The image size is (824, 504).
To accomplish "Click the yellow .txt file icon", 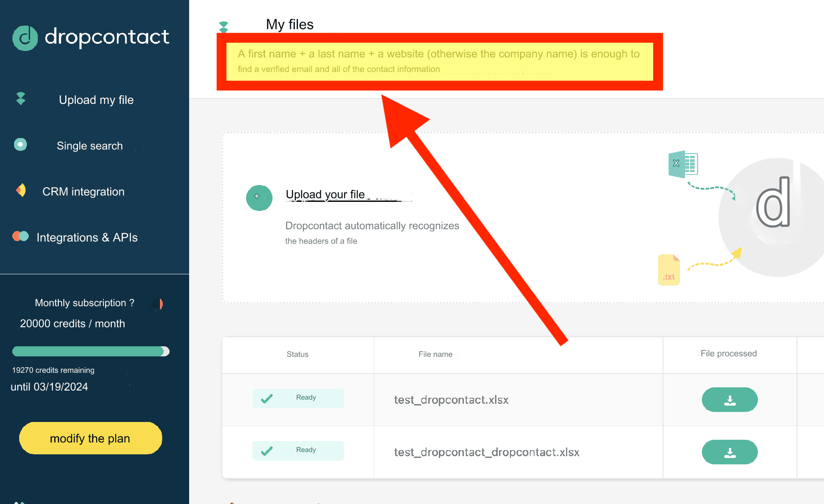I will coord(669,270).
